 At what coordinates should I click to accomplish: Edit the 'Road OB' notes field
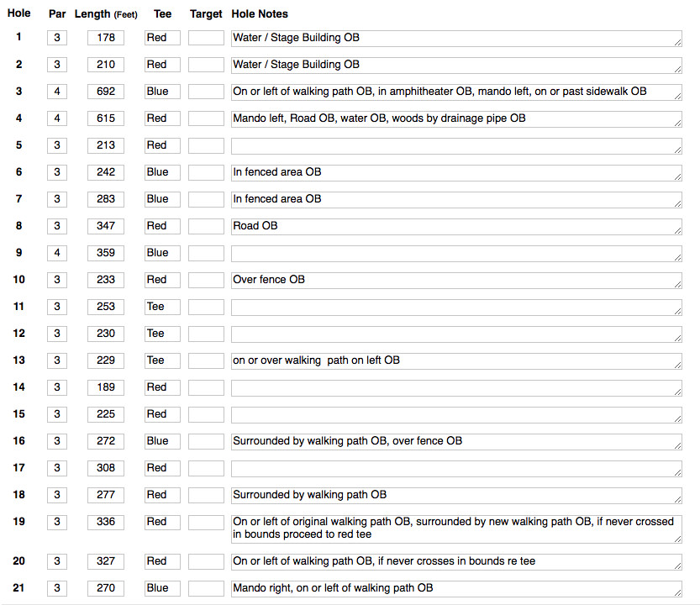coord(456,227)
